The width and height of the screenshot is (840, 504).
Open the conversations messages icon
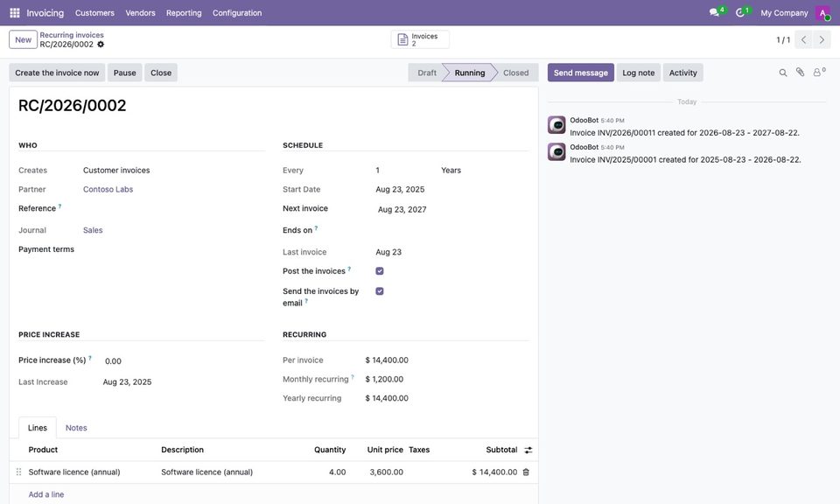click(714, 12)
